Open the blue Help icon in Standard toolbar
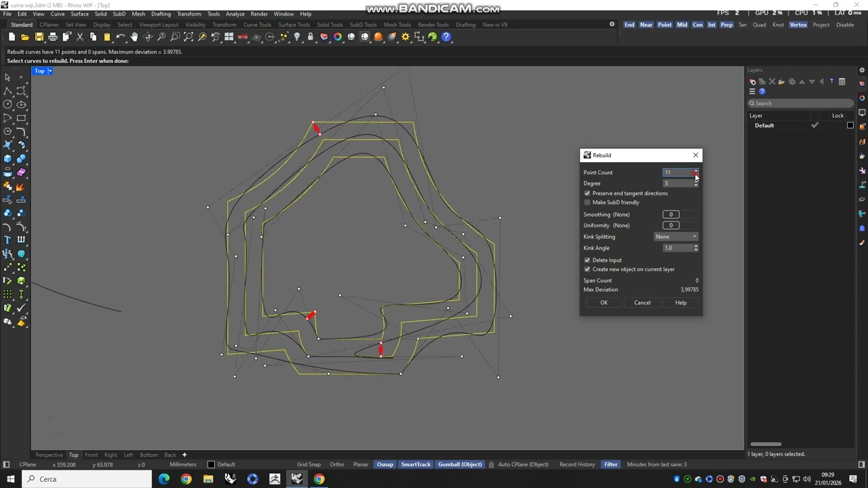868x488 pixels. pos(446,37)
